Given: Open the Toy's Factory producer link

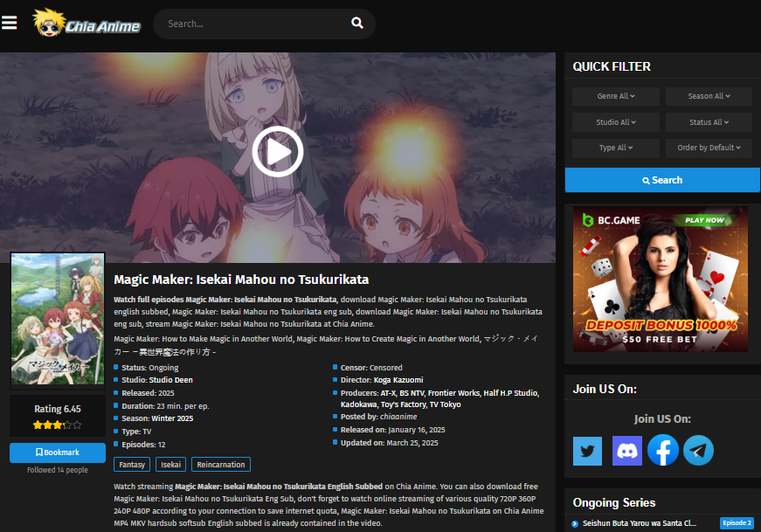Looking at the screenshot, I should [404, 404].
